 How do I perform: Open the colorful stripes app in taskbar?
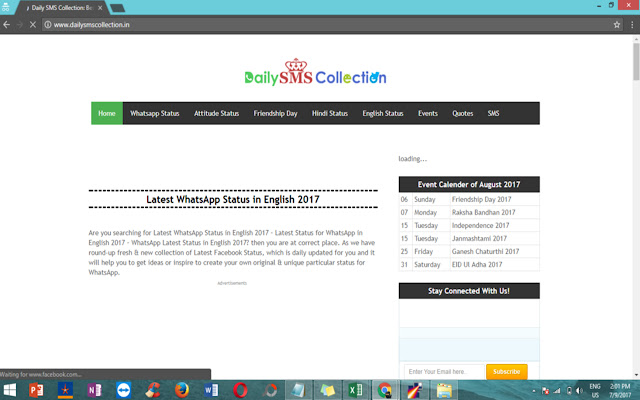415,390
